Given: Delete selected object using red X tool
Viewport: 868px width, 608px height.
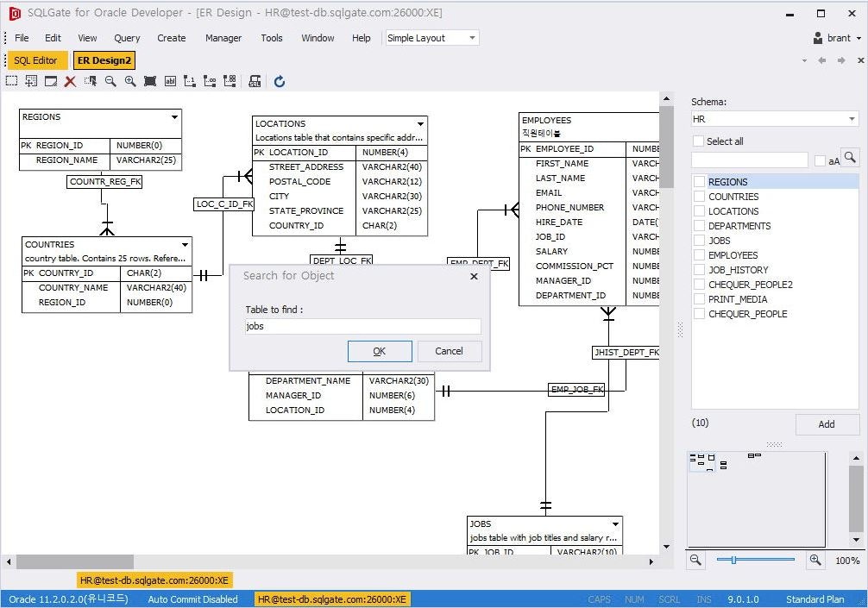Looking at the screenshot, I should (x=70, y=80).
